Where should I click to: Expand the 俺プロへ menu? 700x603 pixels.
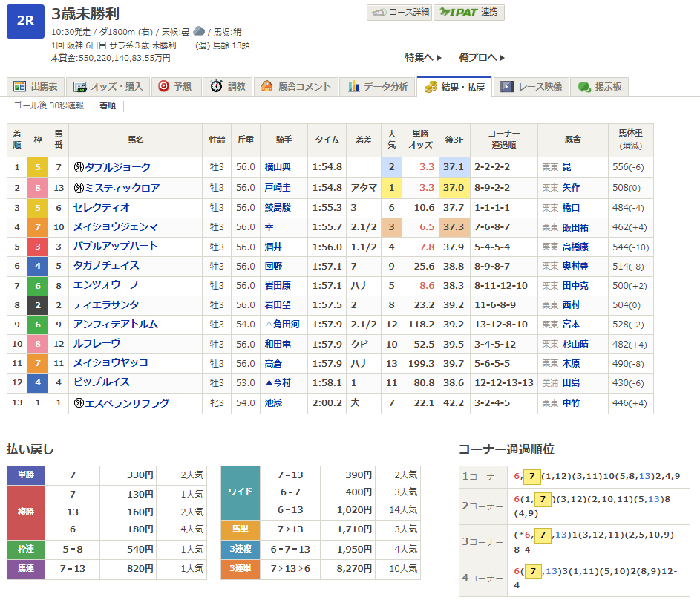(x=481, y=57)
